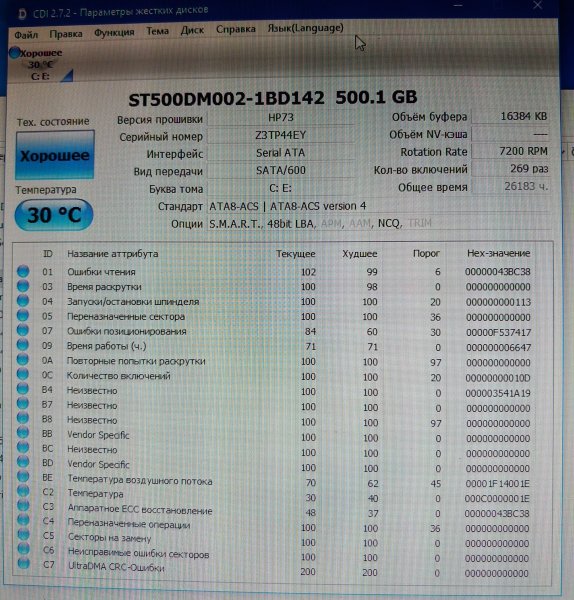Click the CDI app icon in title bar

23,14
